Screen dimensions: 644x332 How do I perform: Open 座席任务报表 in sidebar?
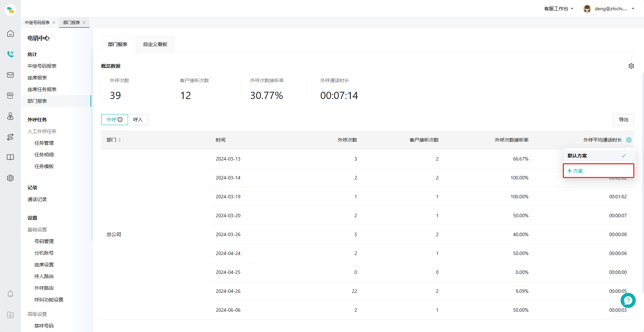[x=42, y=89]
